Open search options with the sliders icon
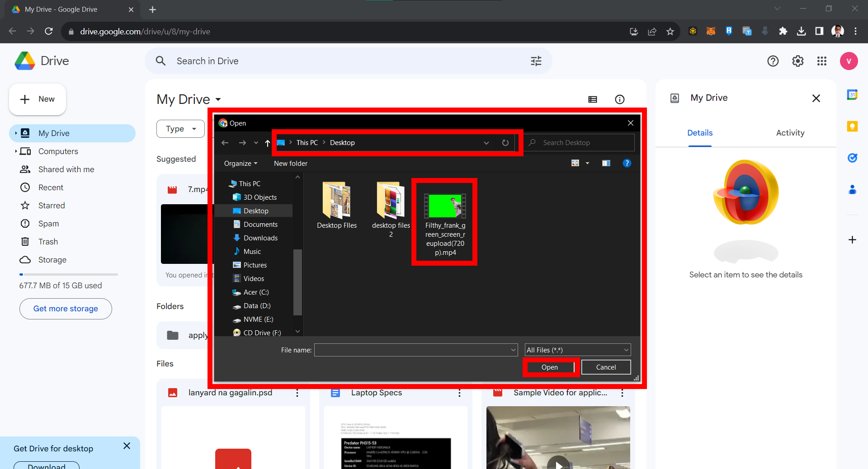This screenshot has height=469, width=868. click(x=536, y=61)
